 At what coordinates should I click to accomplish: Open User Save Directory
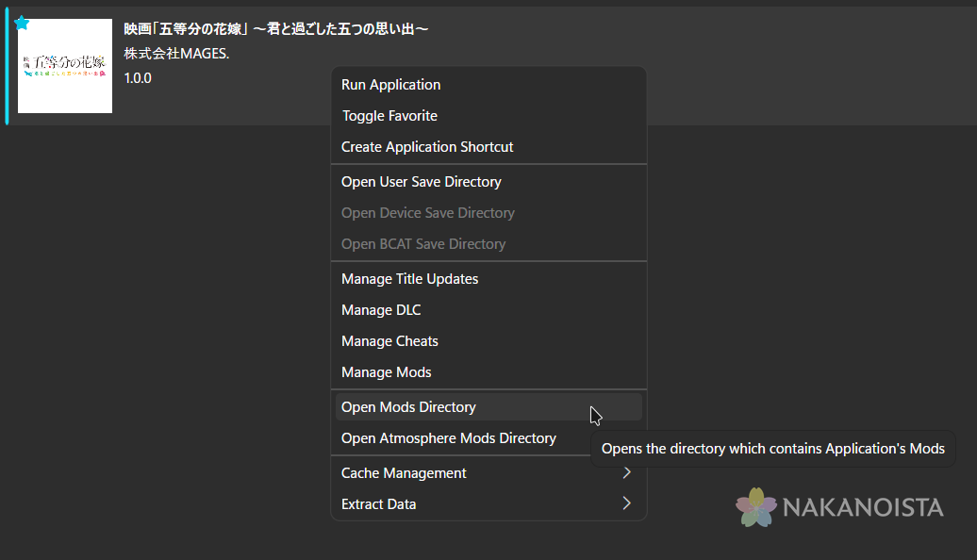pyautogui.click(x=422, y=182)
